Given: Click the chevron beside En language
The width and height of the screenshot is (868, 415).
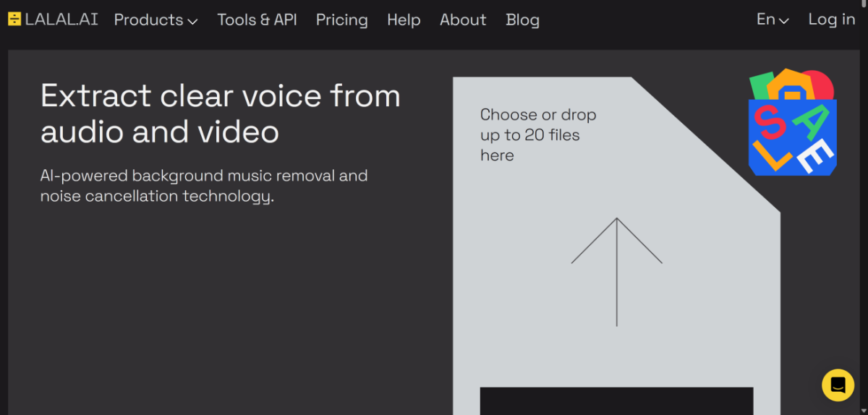Looking at the screenshot, I should coord(783,21).
